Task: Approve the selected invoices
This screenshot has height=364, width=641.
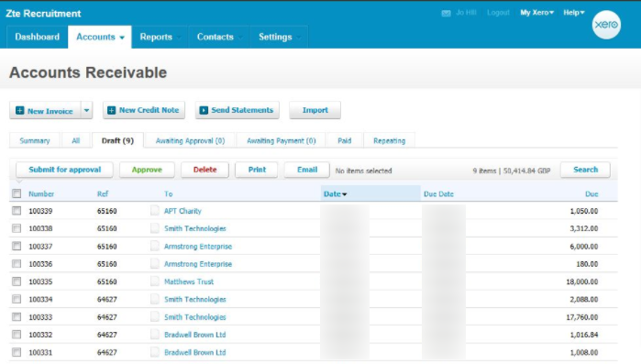Action: 147,170
